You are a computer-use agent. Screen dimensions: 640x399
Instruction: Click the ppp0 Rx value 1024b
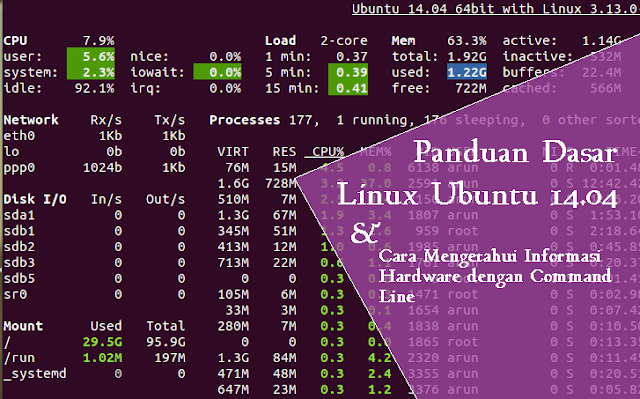[102, 168]
